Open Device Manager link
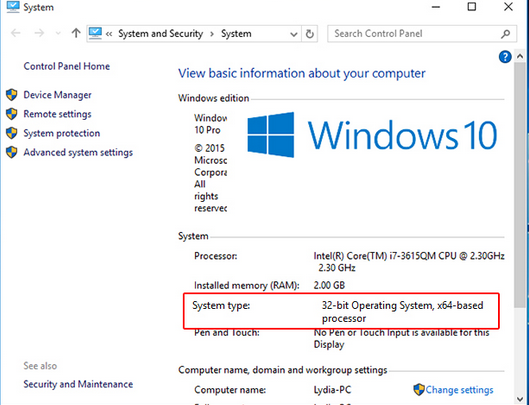The height and width of the screenshot is (405, 529). [x=57, y=95]
